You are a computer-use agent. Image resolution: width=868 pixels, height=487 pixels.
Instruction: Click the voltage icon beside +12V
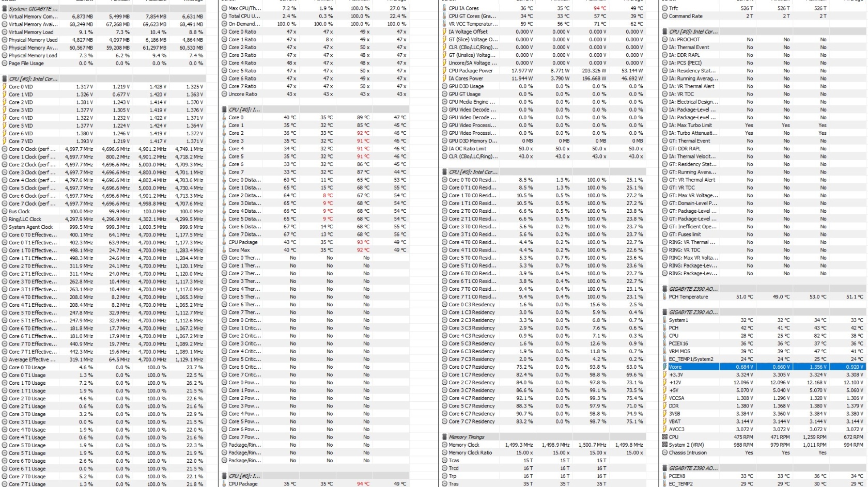[664, 383]
